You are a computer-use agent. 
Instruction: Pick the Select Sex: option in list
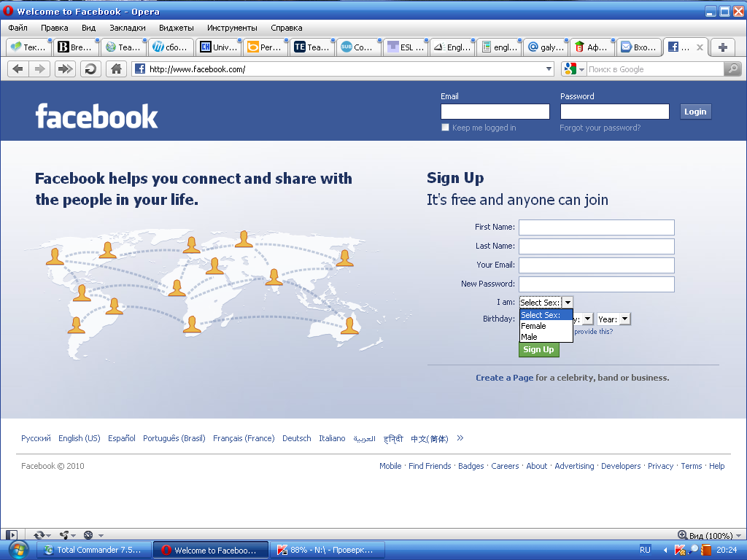[x=546, y=315]
